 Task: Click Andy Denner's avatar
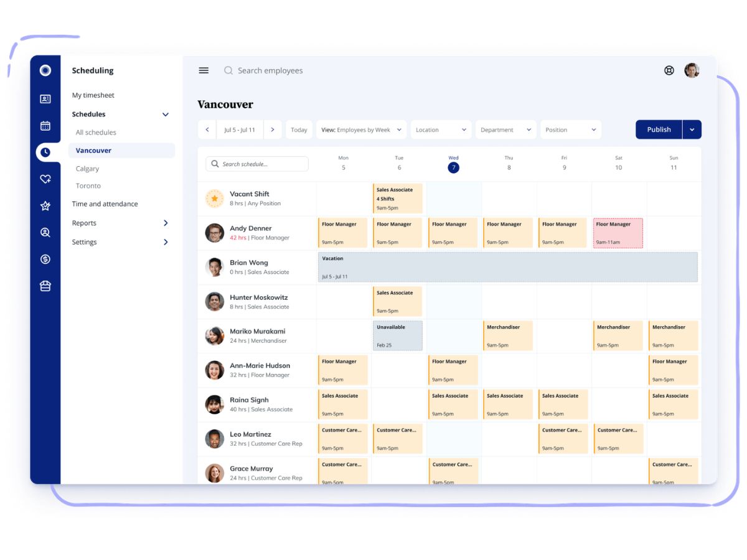point(215,233)
